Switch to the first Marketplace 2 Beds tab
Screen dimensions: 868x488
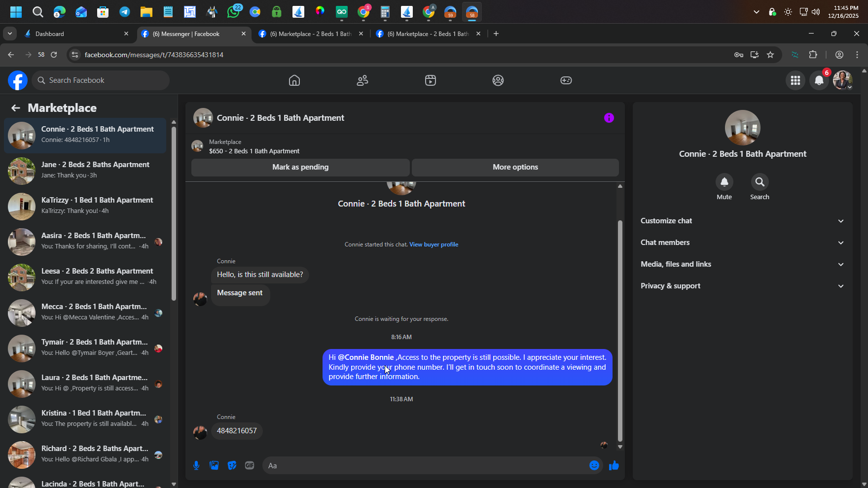click(311, 34)
